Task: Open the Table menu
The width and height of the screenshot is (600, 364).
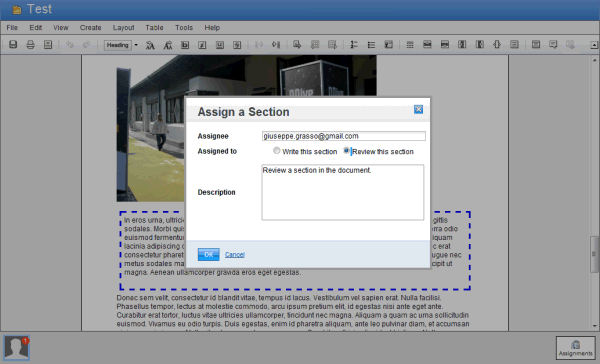Action: 154,28
